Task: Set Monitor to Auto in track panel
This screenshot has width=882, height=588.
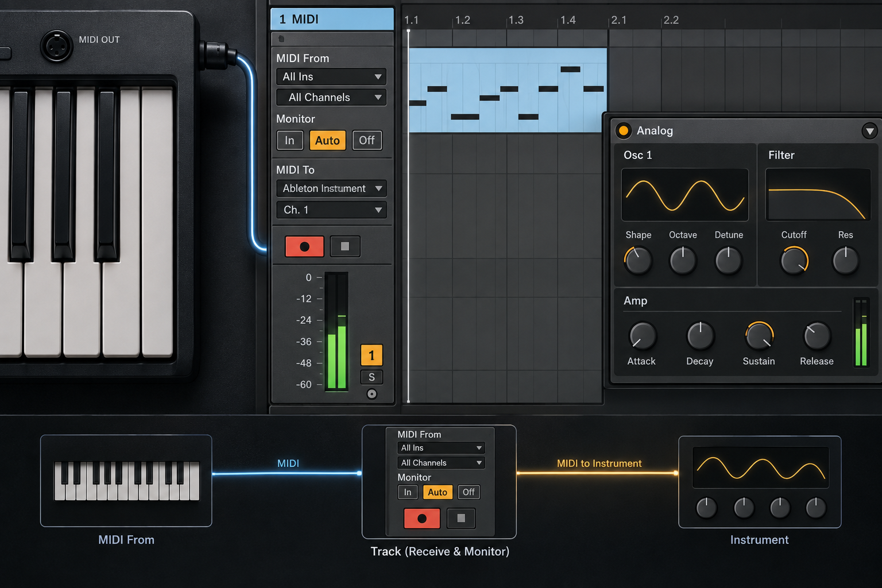Action: (x=327, y=140)
